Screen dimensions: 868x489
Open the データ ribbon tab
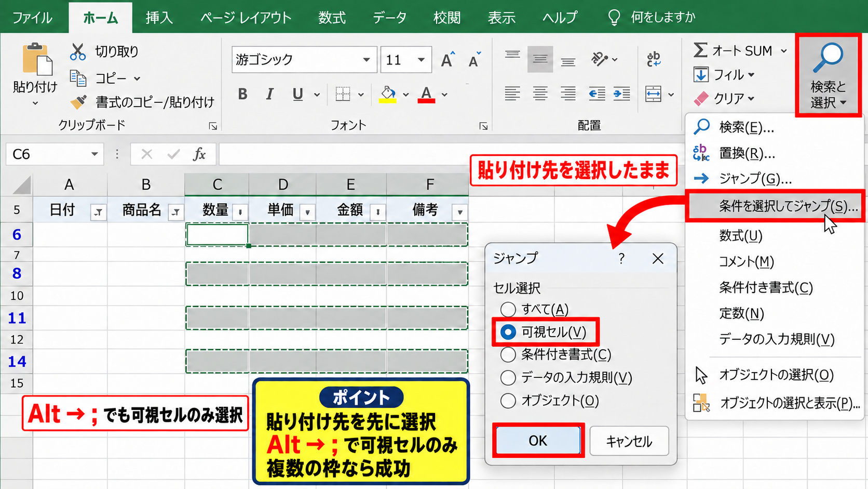[x=389, y=18]
